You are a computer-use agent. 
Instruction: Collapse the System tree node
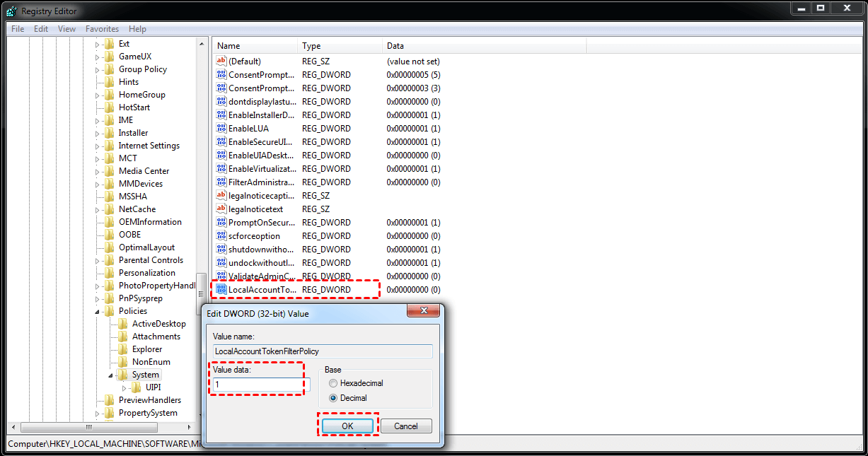point(111,375)
